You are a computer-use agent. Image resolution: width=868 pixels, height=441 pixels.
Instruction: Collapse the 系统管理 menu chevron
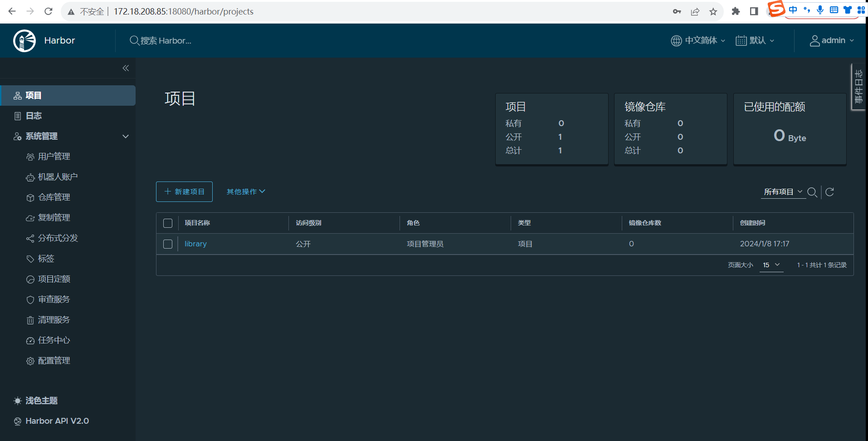click(x=126, y=136)
